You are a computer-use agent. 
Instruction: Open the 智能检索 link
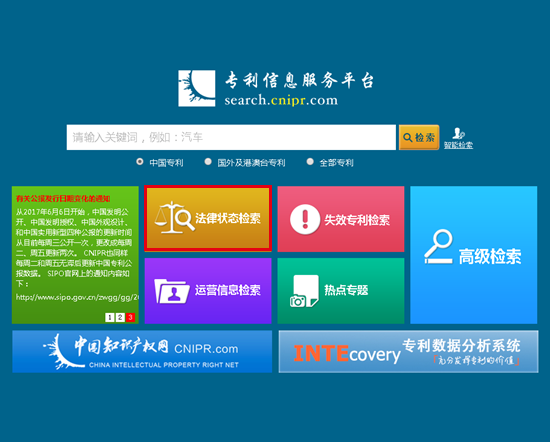(x=458, y=145)
